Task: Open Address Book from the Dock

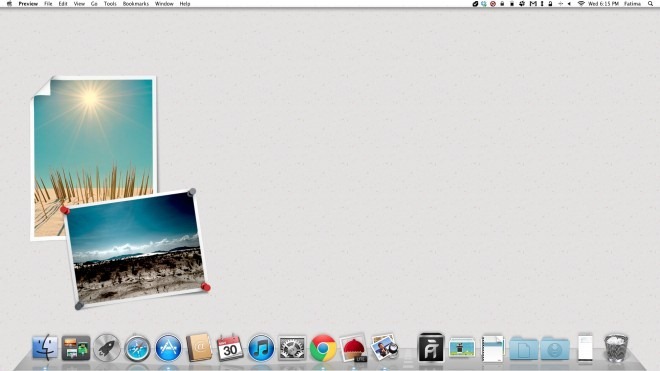Action: pos(199,347)
